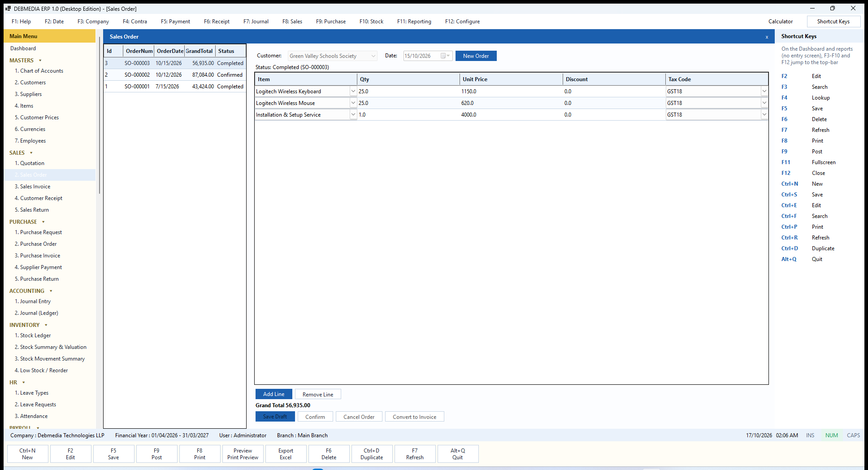Image resolution: width=868 pixels, height=470 pixels.
Task: Expand item dropdown for Installation & Setup Service
Action: [353, 115]
